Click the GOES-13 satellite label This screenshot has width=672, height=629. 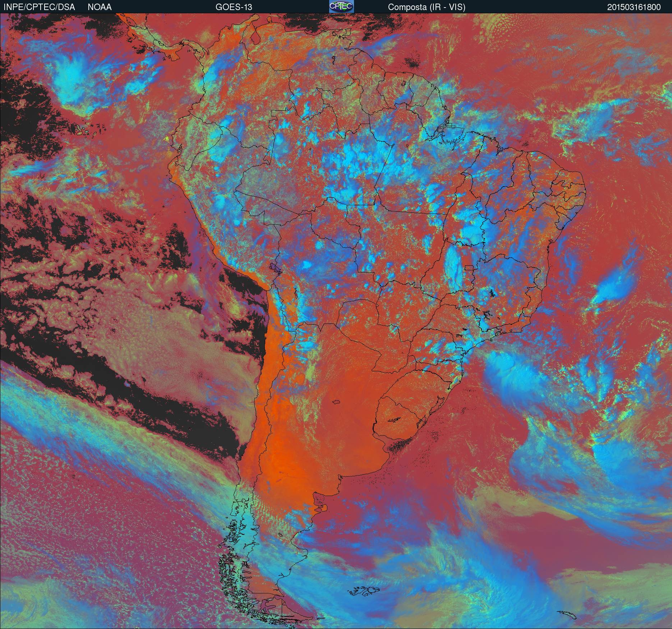(234, 7)
